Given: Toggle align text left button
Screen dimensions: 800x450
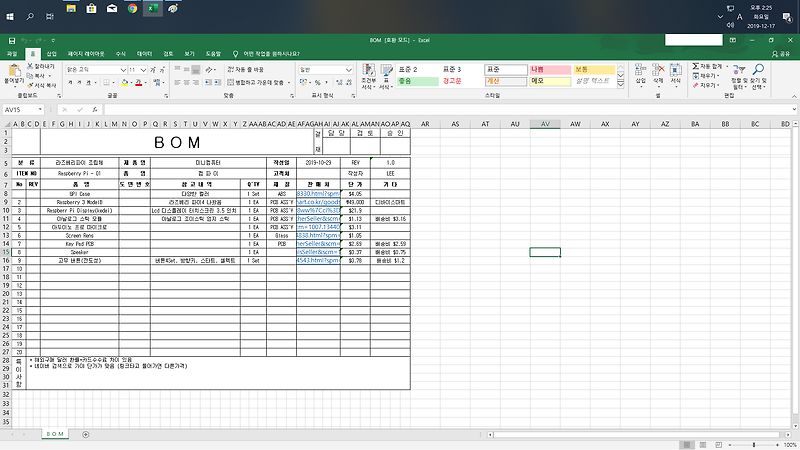Looking at the screenshot, I should [x=177, y=82].
